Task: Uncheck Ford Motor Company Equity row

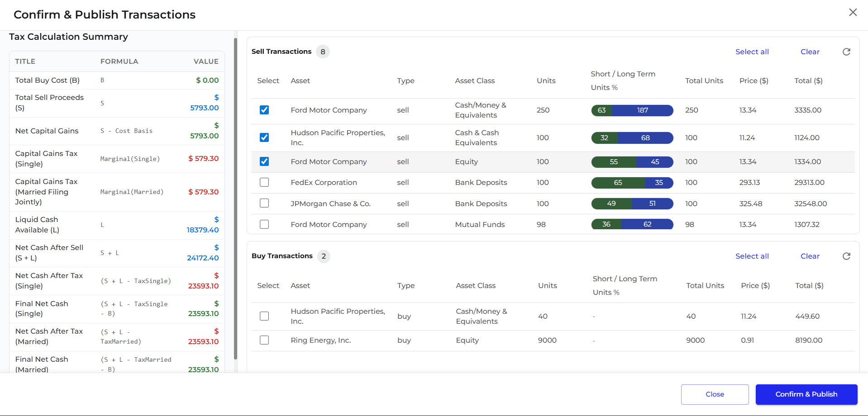Action: [x=264, y=162]
